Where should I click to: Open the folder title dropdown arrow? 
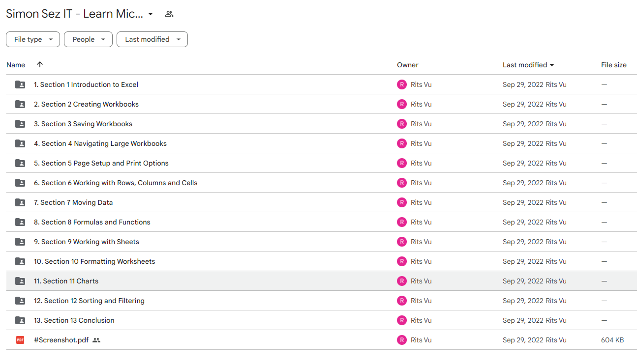tap(151, 14)
